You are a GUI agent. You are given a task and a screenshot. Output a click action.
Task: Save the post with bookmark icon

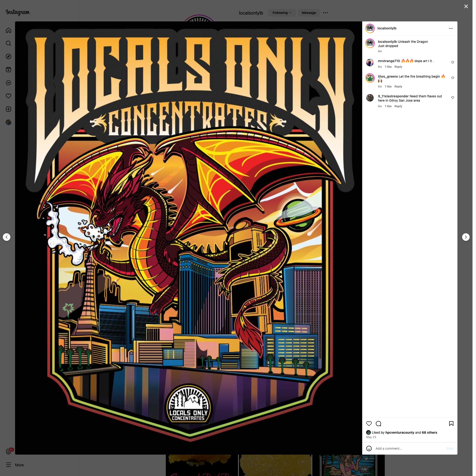point(451,424)
